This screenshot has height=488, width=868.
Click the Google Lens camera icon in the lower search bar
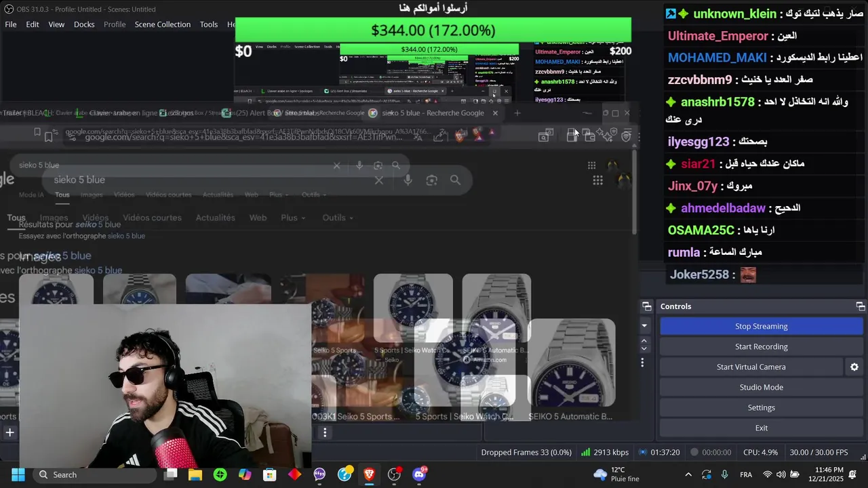(431, 180)
